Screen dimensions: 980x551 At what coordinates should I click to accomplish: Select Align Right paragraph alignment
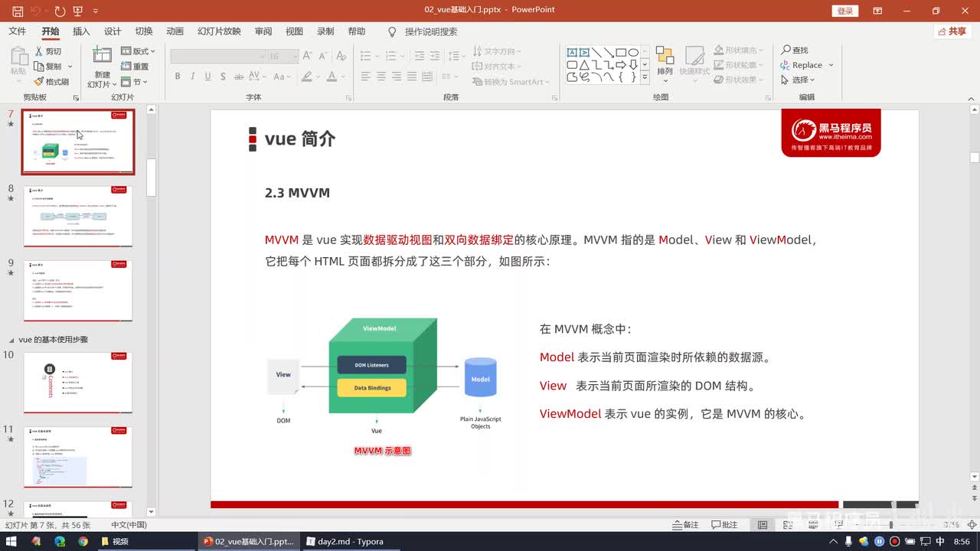tap(397, 77)
